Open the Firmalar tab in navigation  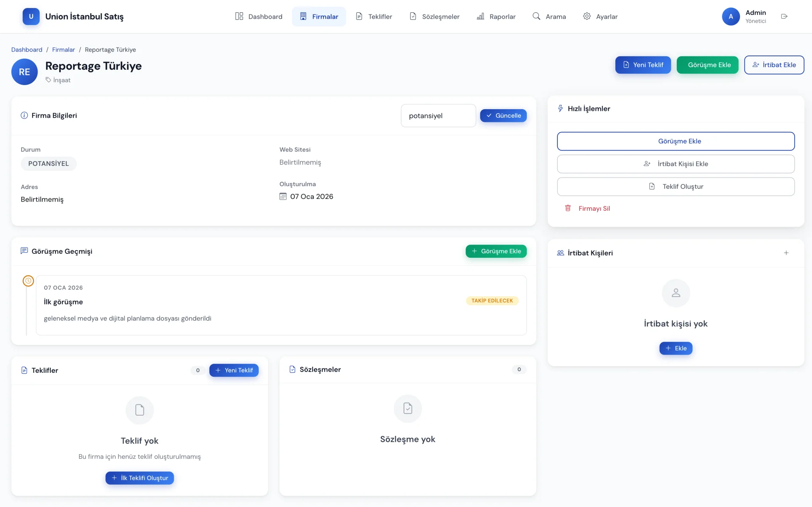[x=319, y=17]
